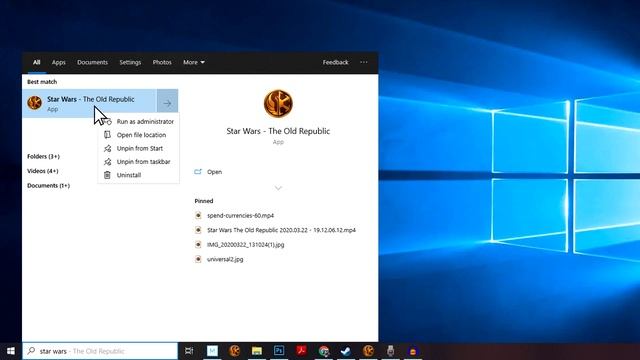Click the Unpin from Start pin icon
The width and height of the screenshot is (640, 360).
[107, 148]
